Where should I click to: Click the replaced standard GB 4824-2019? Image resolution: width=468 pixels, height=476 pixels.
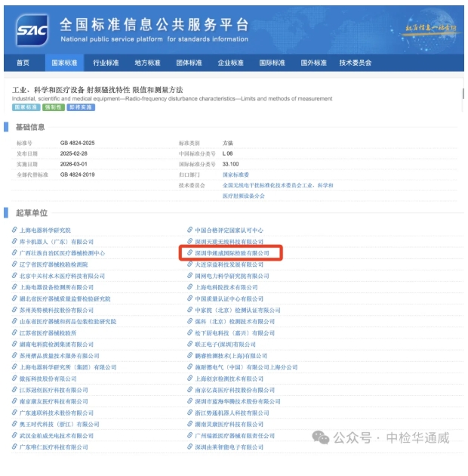pyautogui.click(x=77, y=175)
